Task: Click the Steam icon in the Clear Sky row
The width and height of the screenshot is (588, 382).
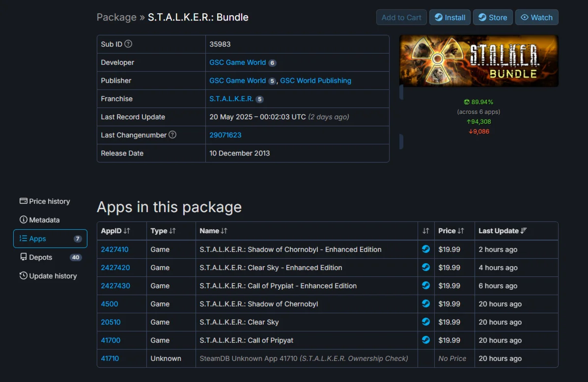Action: [x=425, y=322]
